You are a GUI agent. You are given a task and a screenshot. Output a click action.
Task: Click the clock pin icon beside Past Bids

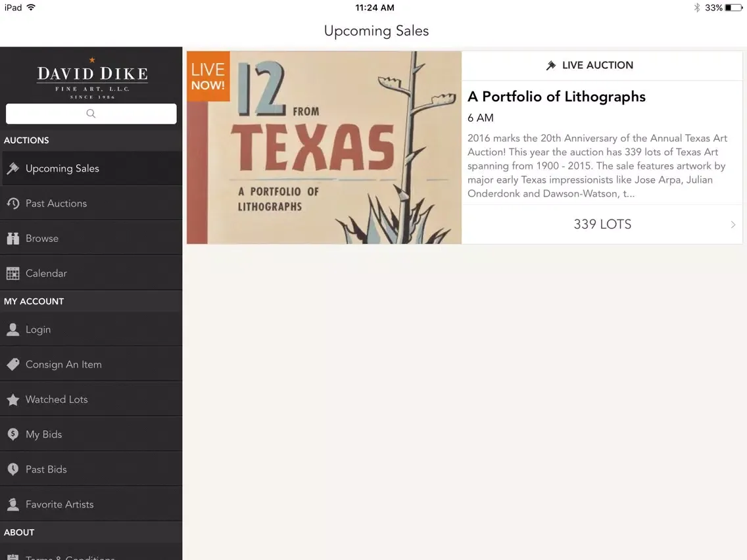[x=13, y=469]
